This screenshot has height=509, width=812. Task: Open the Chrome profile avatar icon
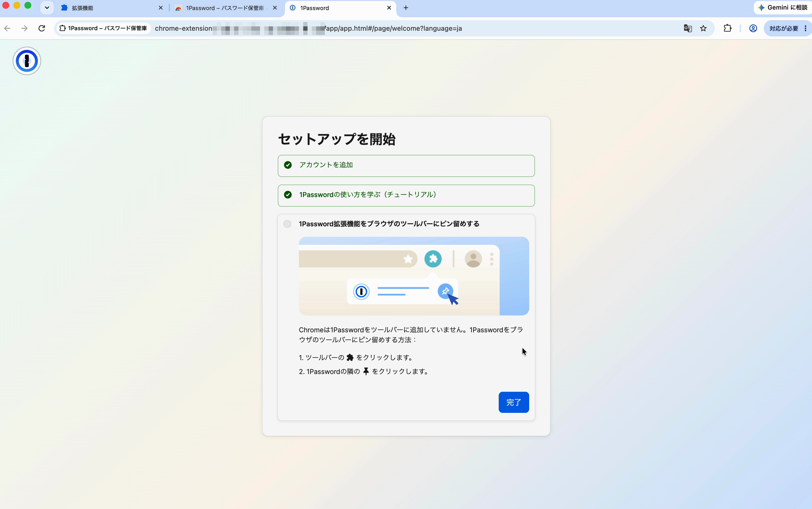tap(753, 28)
